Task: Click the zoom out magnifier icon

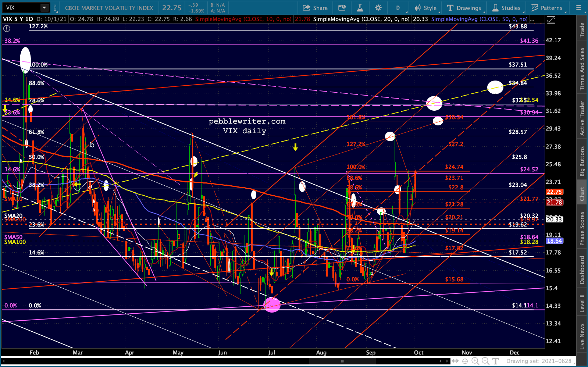Action: coord(485,361)
